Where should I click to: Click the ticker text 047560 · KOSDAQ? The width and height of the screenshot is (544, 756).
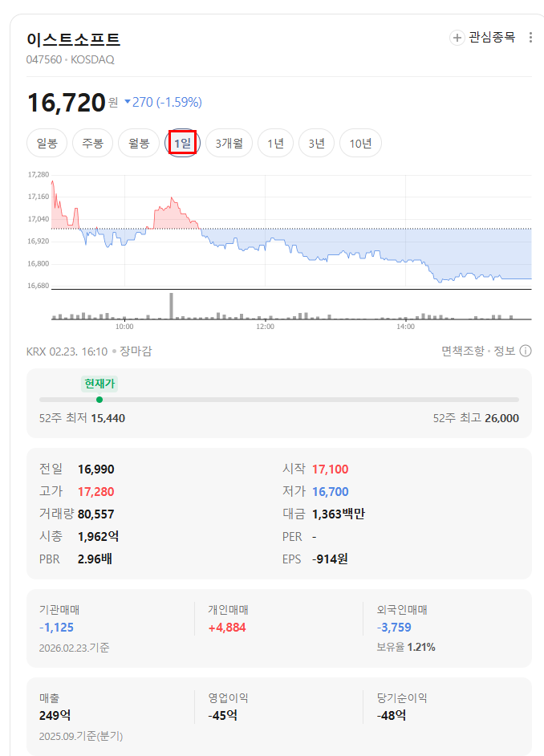(71, 59)
